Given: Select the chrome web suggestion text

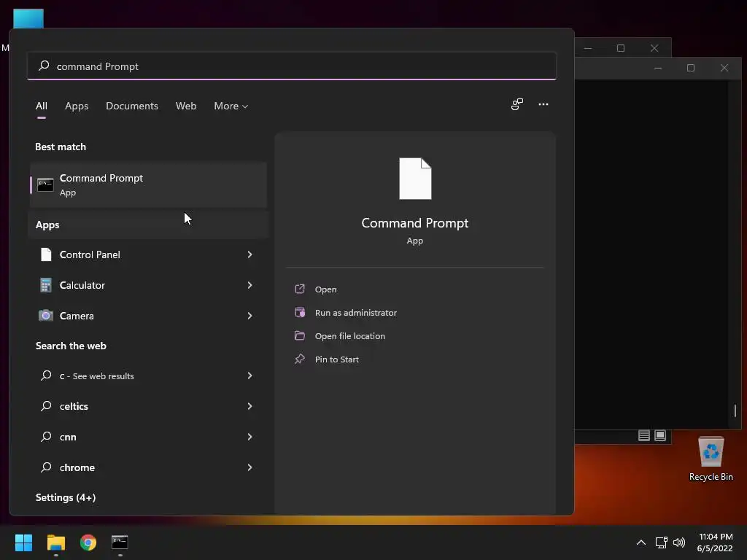Looking at the screenshot, I should [77, 467].
